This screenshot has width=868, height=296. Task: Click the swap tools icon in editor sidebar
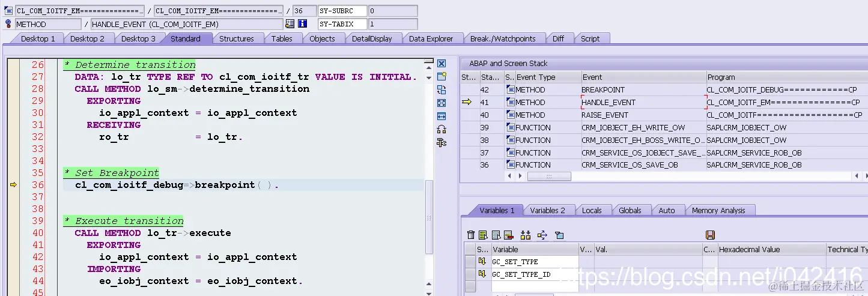point(442,89)
